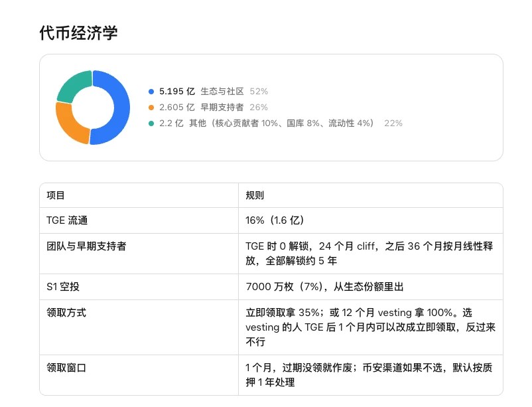Click the 22% legend percentage
The width and height of the screenshot is (532, 407).
[393, 123]
